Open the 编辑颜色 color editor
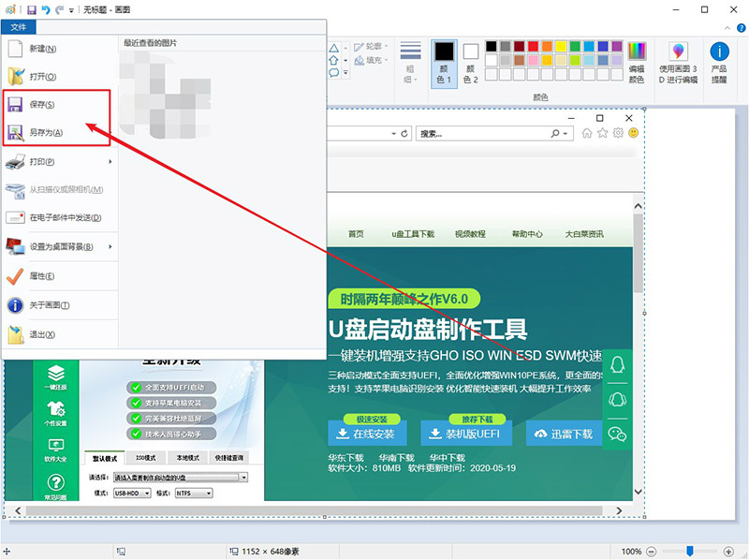This screenshot has height=560, width=749. (x=637, y=56)
